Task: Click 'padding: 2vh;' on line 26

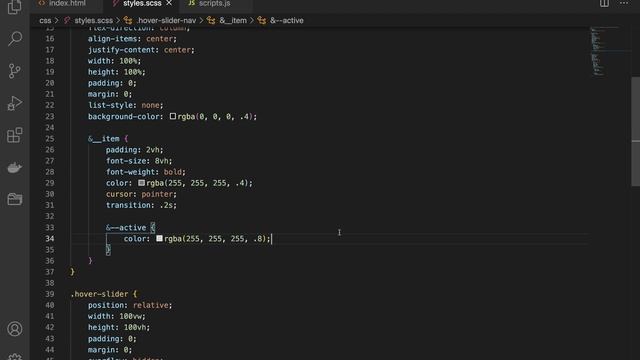Action: pos(135,150)
